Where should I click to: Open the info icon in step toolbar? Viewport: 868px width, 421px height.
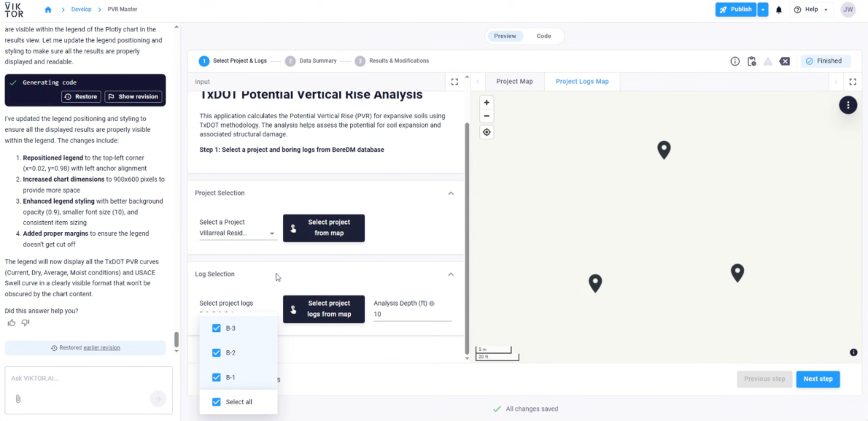[735, 61]
